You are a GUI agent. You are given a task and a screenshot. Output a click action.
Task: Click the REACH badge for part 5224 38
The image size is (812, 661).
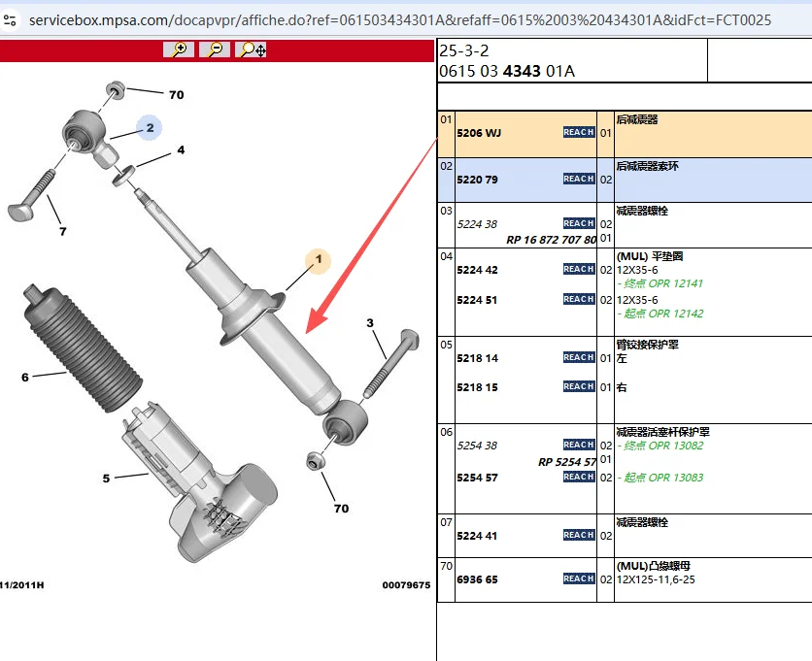(x=579, y=223)
